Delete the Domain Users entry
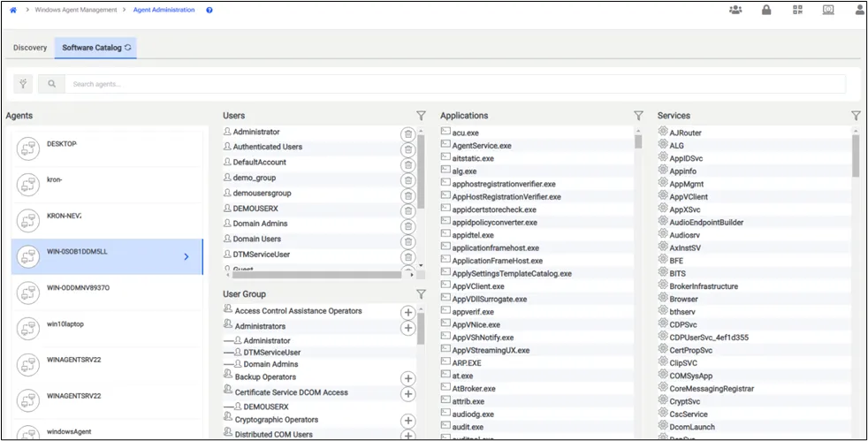This screenshot has height=441, width=868. point(407,241)
